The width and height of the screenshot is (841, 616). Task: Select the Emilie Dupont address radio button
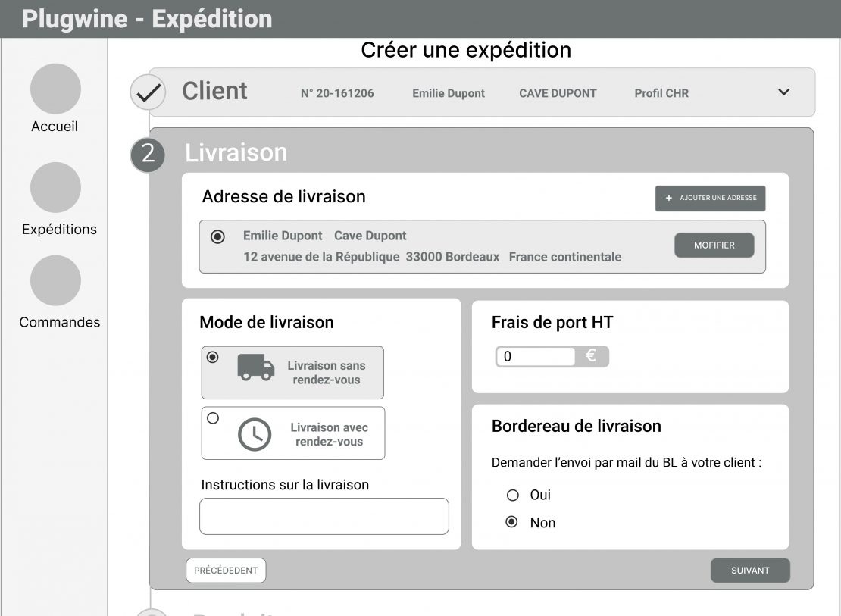pos(217,237)
